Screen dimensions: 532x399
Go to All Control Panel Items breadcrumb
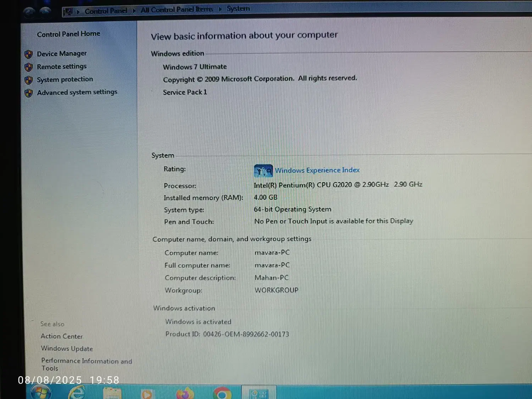177,10
